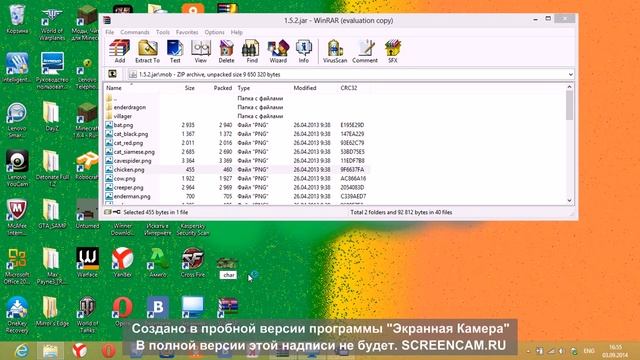Select cat_black.png in the file list
This screenshot has width=640, height=360.
[237, 134]
